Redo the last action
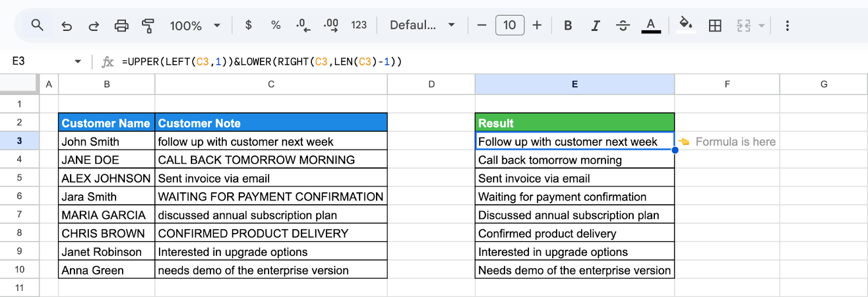 94,25
